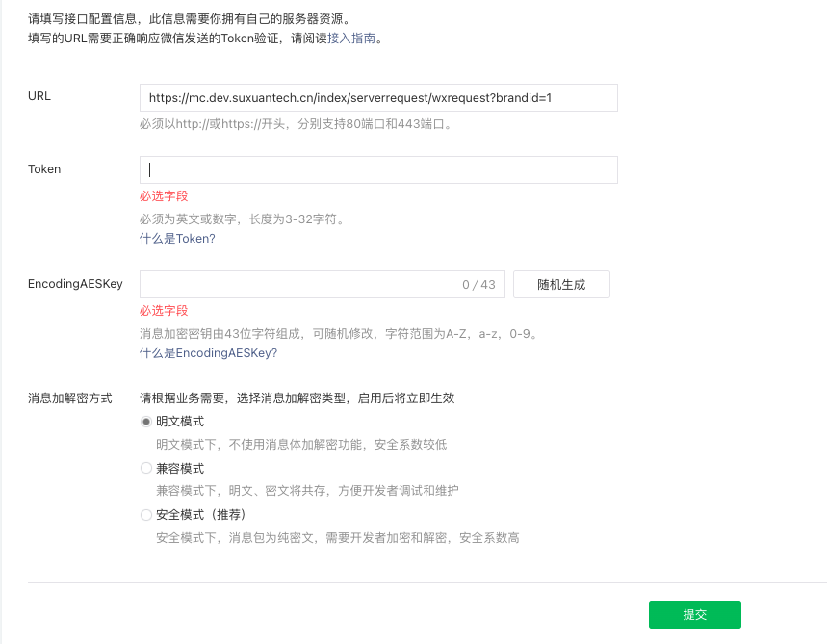Enable 安全模式（推荐） radio option

coord(146,515)
